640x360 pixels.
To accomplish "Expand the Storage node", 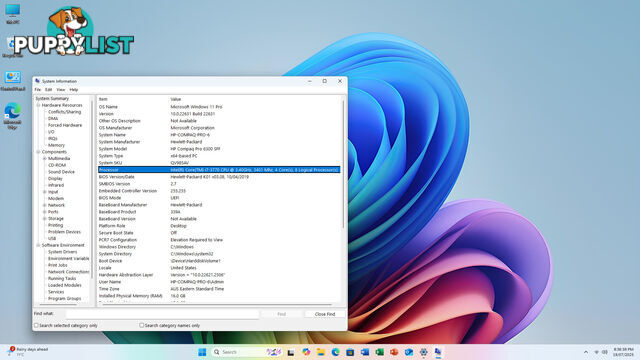I will click(x=45, y=218).
